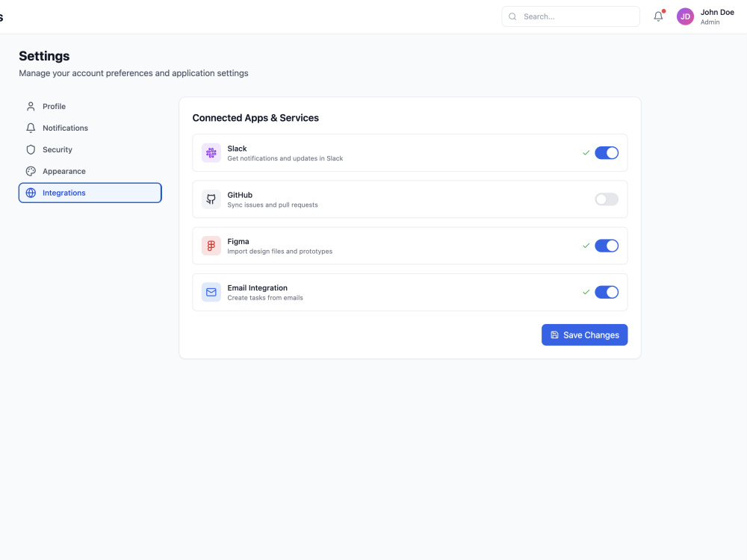Disable the Slack integration toggle
The height and width of the screenshot is (560, 747).
pyautogui.click(x=607, y=153)
